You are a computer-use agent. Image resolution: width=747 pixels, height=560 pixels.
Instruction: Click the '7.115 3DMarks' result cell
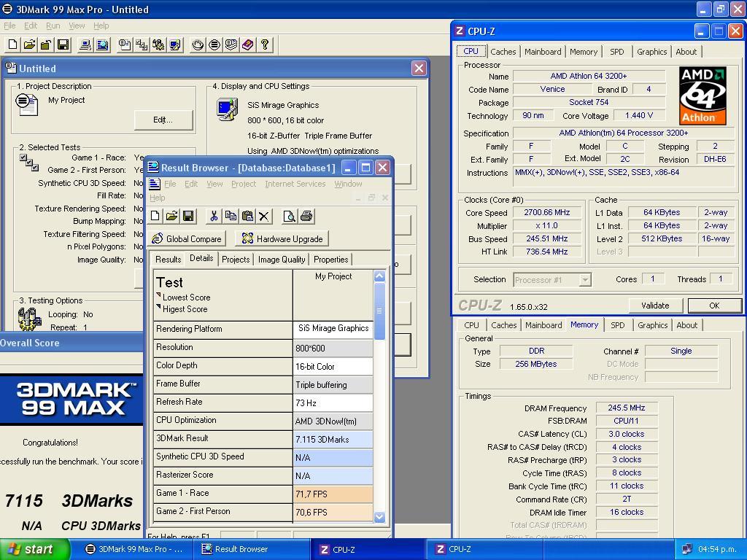click(333, 439)
